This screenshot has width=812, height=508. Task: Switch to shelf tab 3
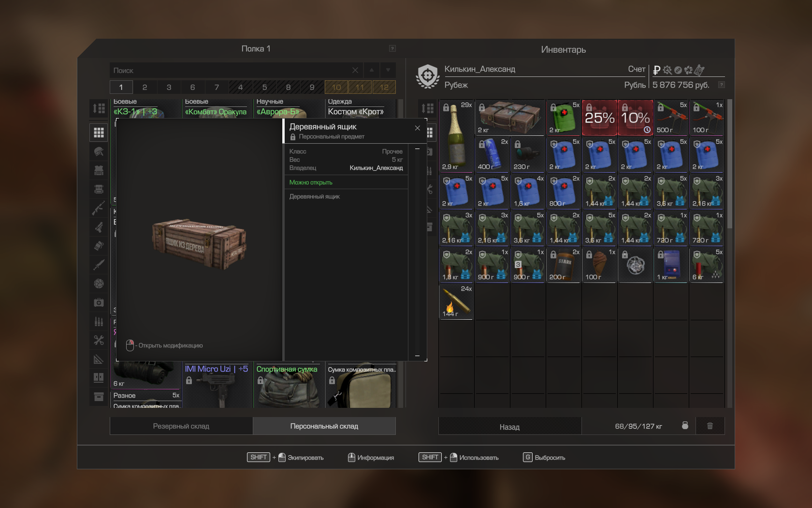[169, 87]
